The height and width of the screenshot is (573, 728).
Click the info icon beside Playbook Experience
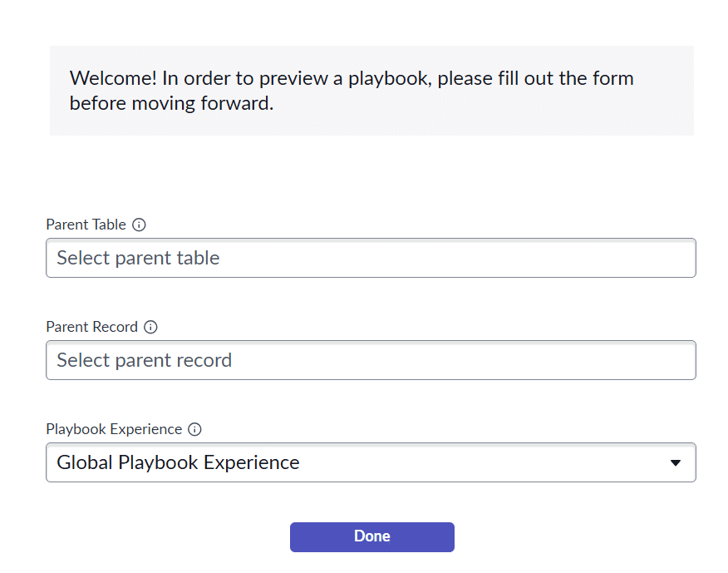pos(194,429)
